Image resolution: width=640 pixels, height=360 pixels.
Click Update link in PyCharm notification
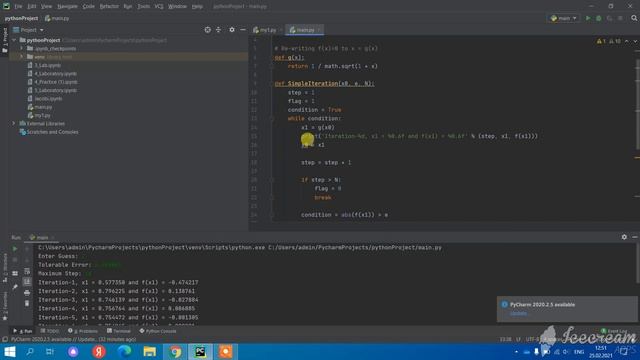518,313
